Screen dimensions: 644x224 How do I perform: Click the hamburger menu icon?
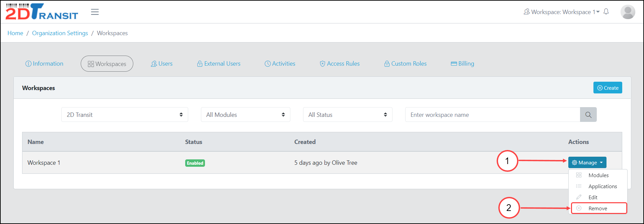[95, 12]
